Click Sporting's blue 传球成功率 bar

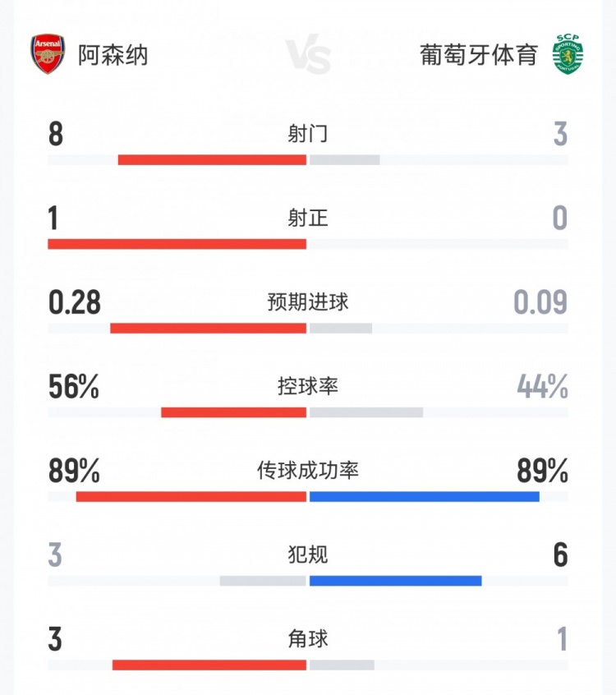click(424, 496)
